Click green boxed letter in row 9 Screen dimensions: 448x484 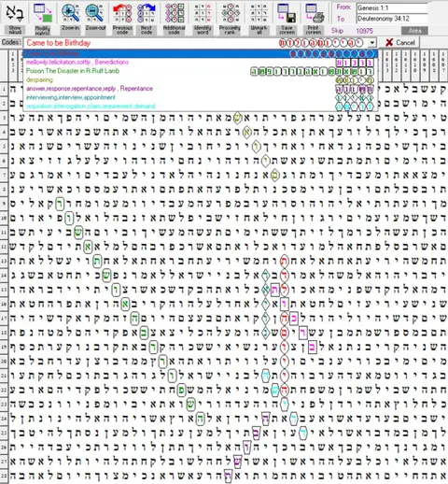point(60,204)
